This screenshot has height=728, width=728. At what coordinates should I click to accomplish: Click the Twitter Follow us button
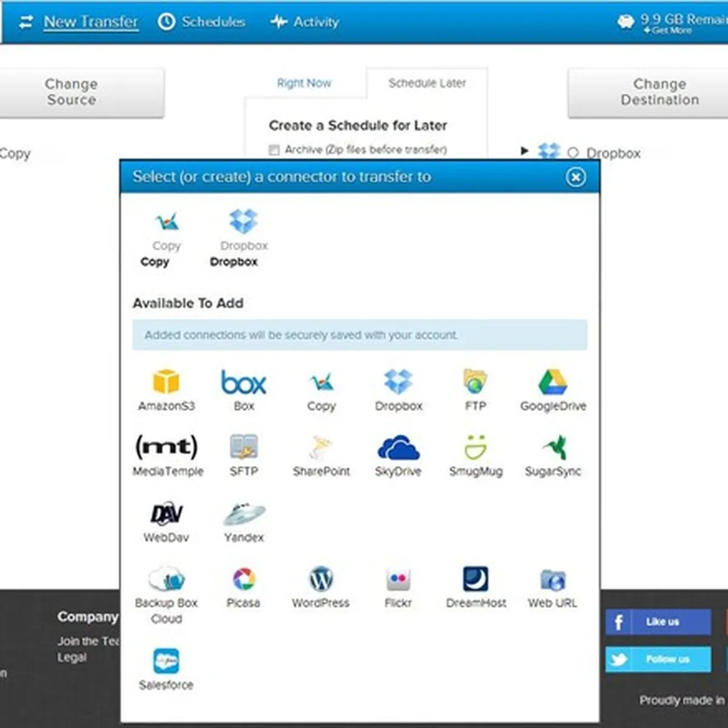pos(658,659)
